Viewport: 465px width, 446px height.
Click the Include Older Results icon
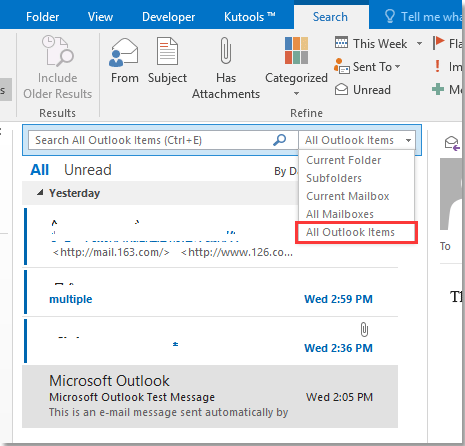point(58,51)
